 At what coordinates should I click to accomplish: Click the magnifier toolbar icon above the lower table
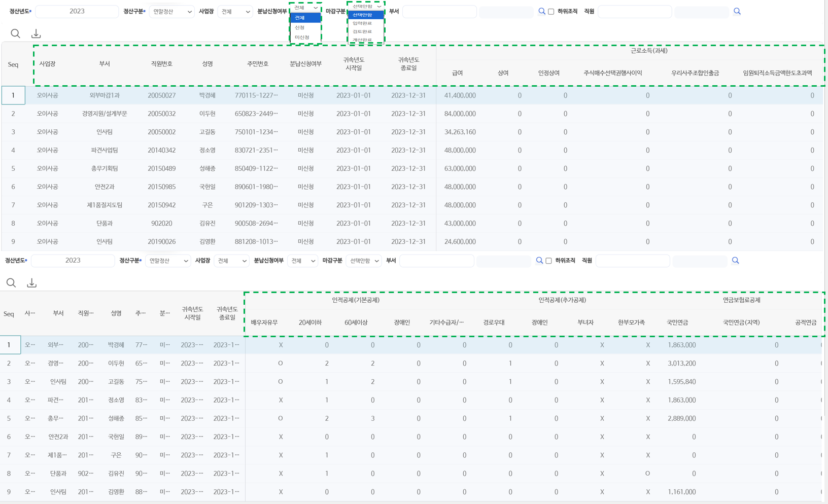pyautogui.click(x=11, y=283)
